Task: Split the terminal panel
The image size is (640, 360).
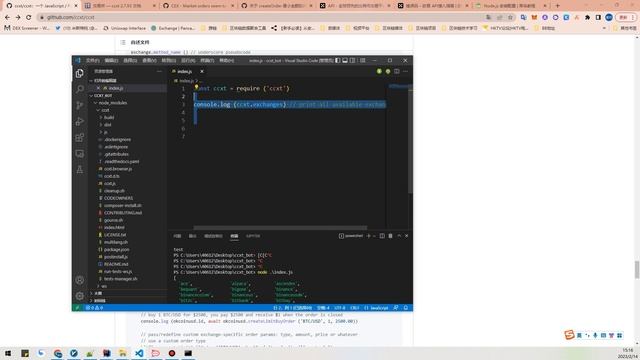Action: pos(382,236)
